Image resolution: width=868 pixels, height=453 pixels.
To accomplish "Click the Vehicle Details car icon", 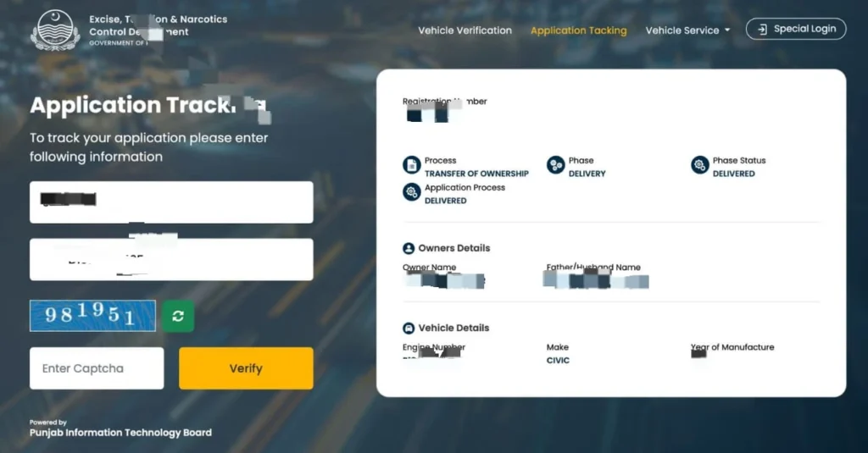I will point(409,328).
